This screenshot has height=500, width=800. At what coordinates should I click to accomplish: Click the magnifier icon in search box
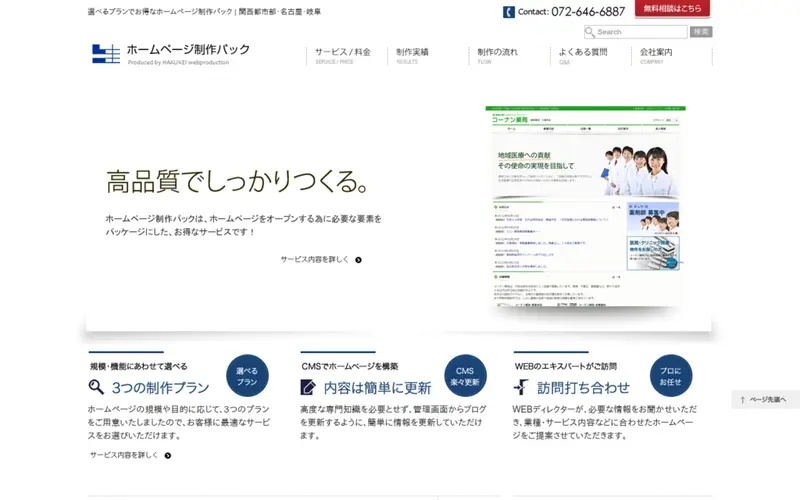[590, 32]
